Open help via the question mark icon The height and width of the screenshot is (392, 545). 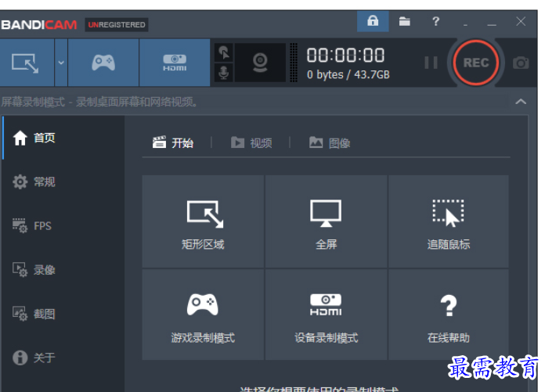pyautogui.click(x=435, y=22)
